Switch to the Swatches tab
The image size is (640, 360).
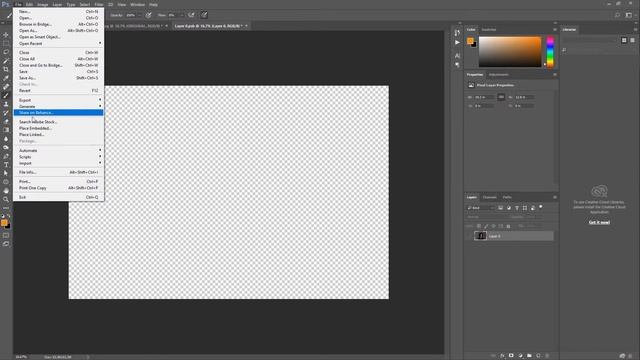pyautogui.click(x=489, y=29)
